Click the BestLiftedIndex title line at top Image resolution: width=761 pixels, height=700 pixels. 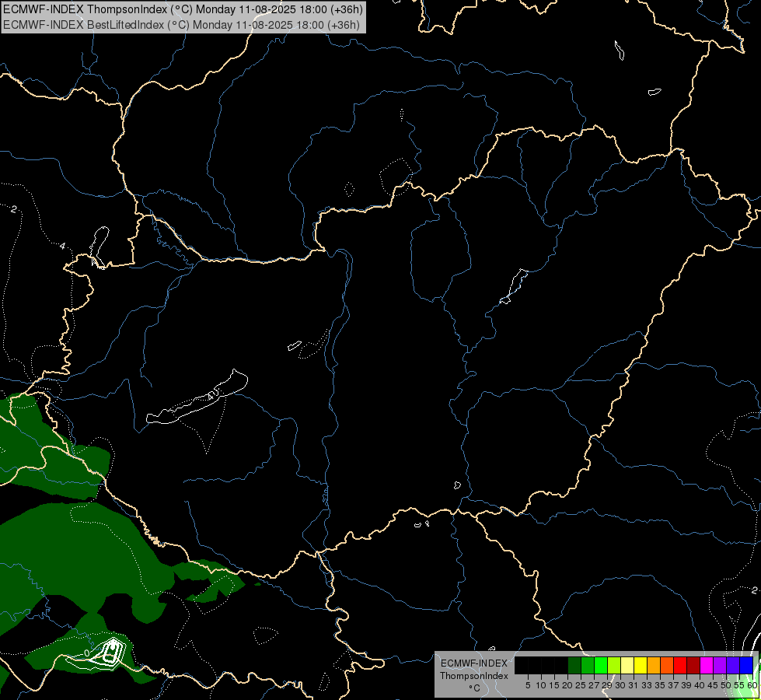(x=181, y=24)
